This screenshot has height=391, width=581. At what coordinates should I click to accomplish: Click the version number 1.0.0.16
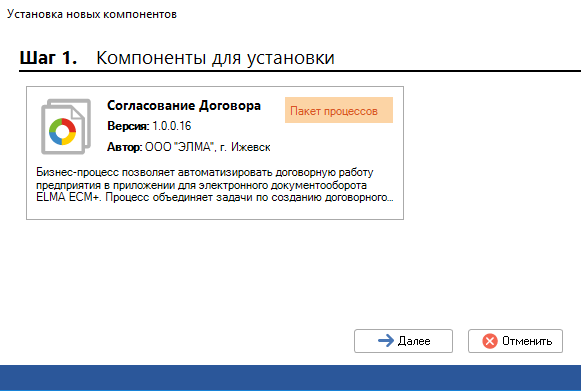(172, 126)
